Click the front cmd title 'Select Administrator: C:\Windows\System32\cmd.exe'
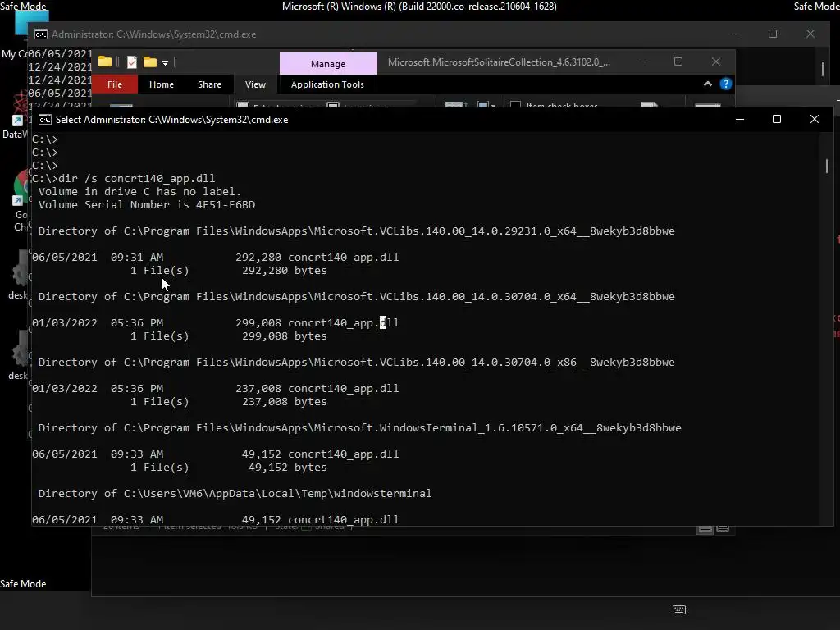Image resolution: width=840 pixels, height=630 pixels. tap(172, 120)
